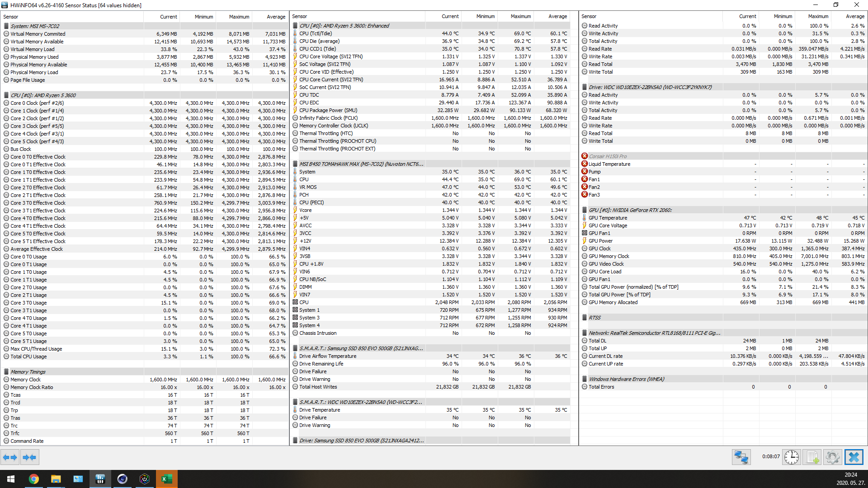Click the Average column header in right panel
Screen dimensions: 868x488
pyautogui.click(x=854, y=16)
